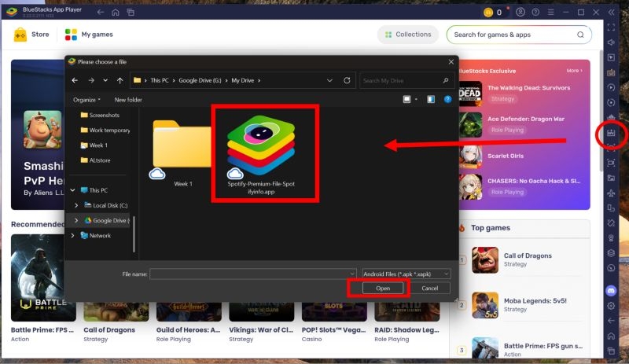Screen dimensions: 629x364
Task: Open BlueStacks settings gear icon
Action: point(611,306)
